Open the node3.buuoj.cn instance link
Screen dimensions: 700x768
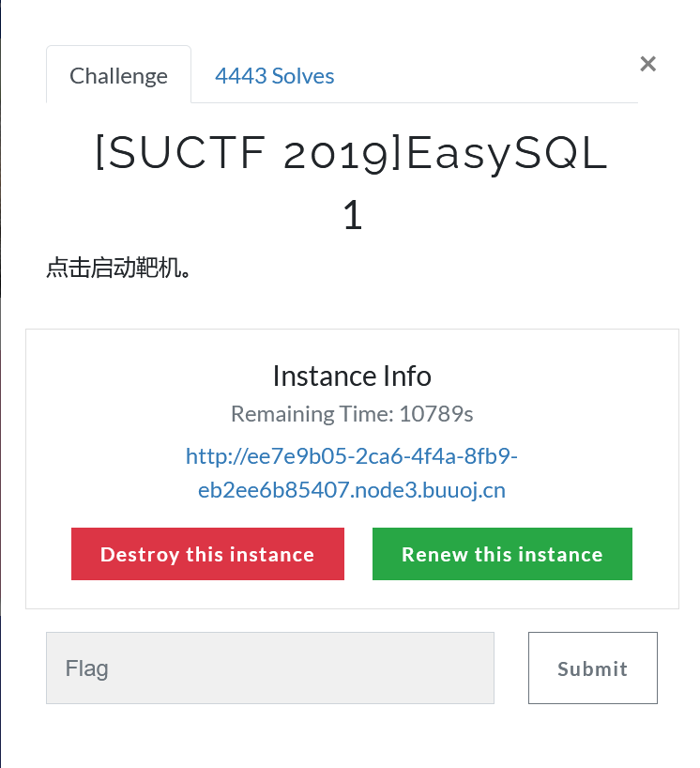(x=351, y=474)
